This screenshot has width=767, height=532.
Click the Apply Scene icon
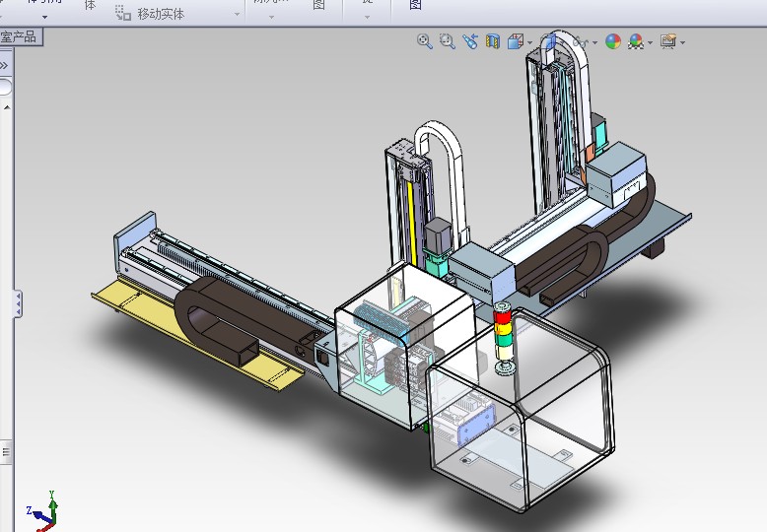(x=636, y=41)
